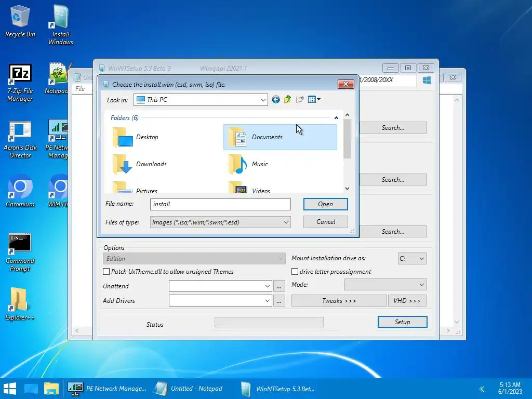Switch to PE Network Manager taskbar item

[x=107, y=389]
